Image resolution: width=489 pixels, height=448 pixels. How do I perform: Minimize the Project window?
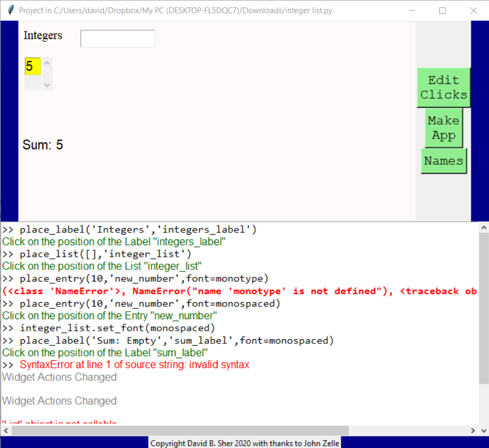coord(412,10)
